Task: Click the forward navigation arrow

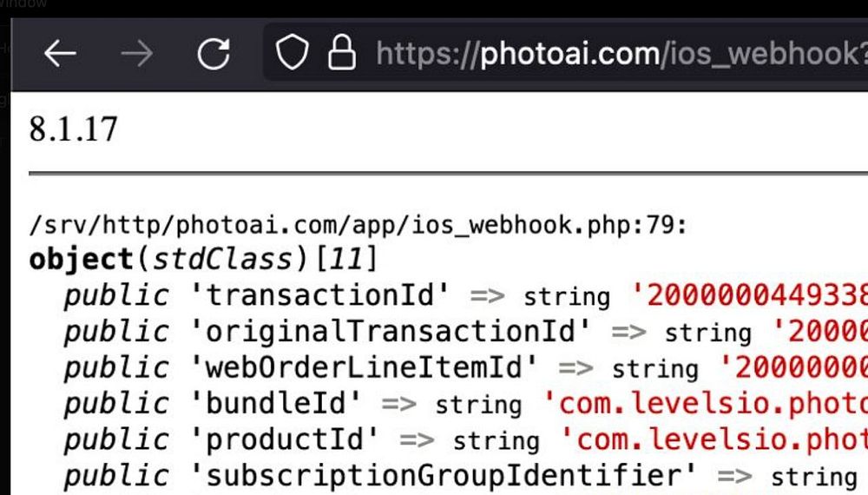Action: (x=137, y=54)
